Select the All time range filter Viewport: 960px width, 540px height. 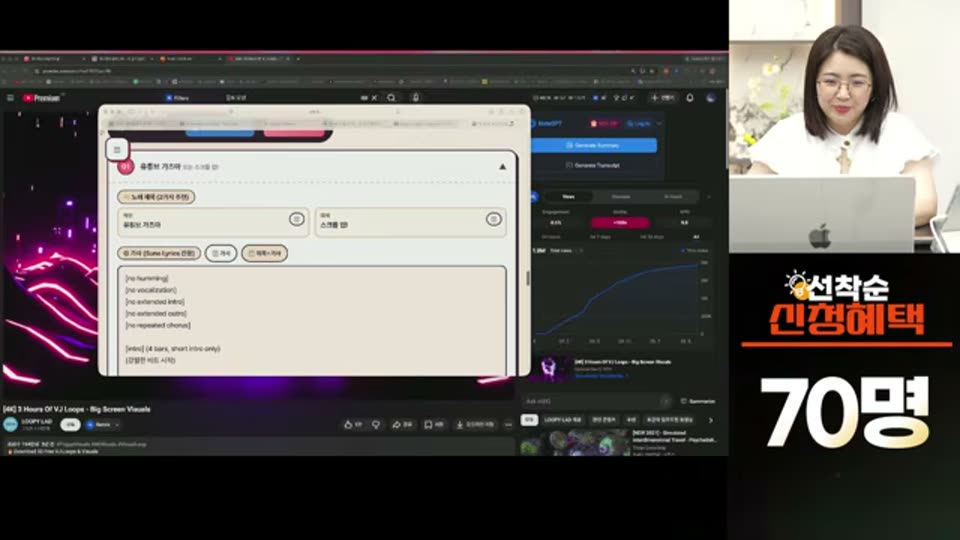tap(696, 236)
